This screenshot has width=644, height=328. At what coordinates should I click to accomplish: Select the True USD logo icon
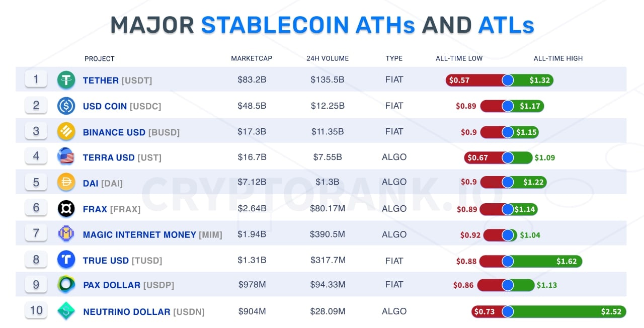pyautogui.click(x=66, y=260)
